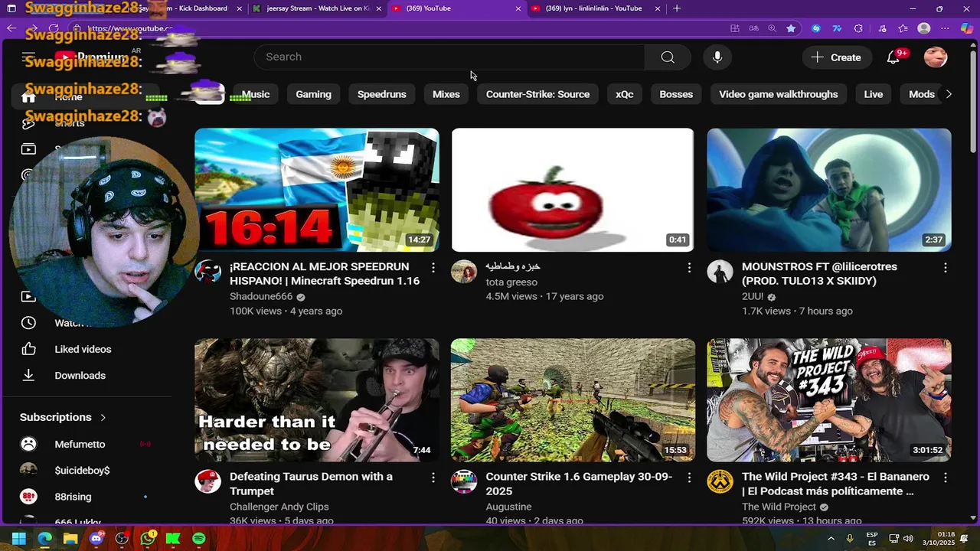Select the Speedruns category chip
This screenshot has width=980, height=551.
tap(382, 94)
